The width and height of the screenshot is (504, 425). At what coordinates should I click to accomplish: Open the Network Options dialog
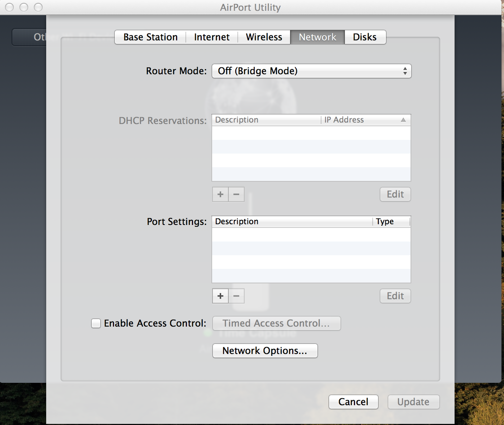pyautogui.click(x=265, y=350)
